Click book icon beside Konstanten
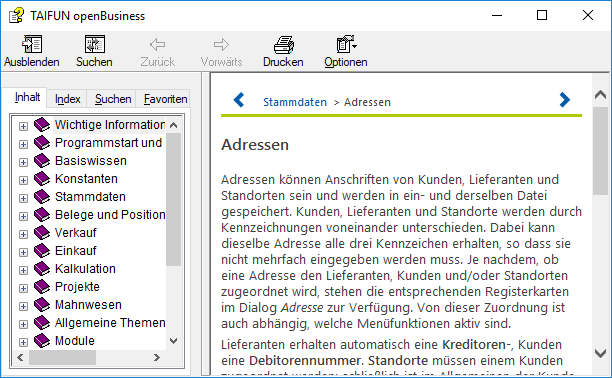The height and width of the screenshot is (378, 612). coord(42,179)
